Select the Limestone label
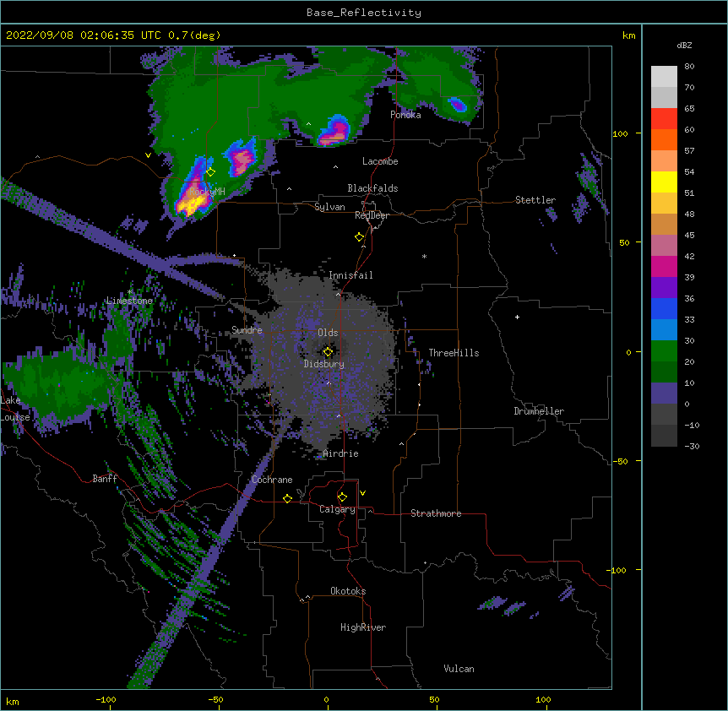 coord(129,301)
